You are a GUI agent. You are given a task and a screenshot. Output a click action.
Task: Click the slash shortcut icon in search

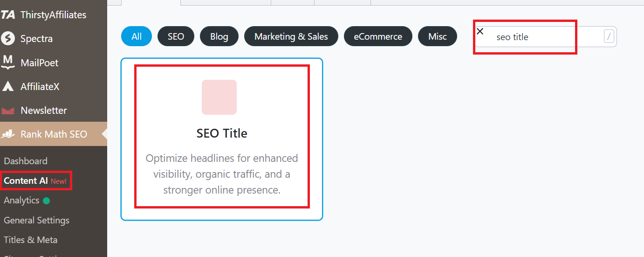tap(609, 36)
